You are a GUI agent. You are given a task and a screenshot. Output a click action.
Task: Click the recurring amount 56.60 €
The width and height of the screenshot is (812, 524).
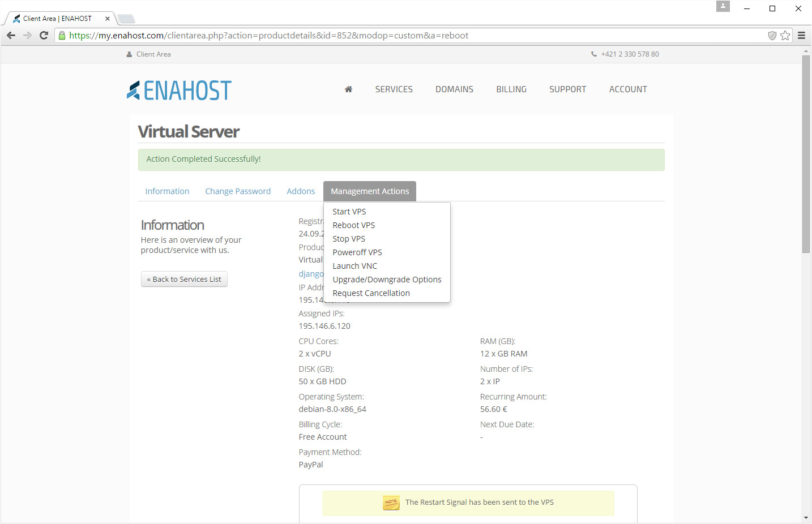pos(494,409)
